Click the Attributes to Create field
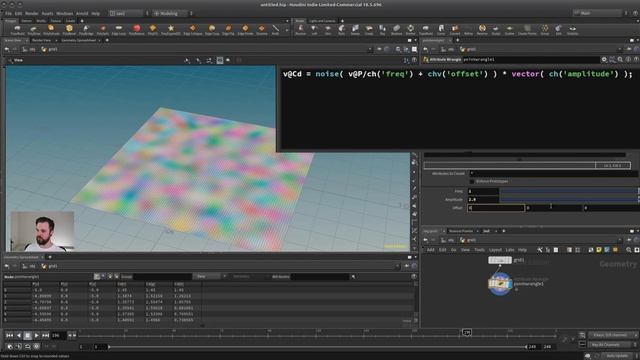640x360 pixels. pos(554,173)
